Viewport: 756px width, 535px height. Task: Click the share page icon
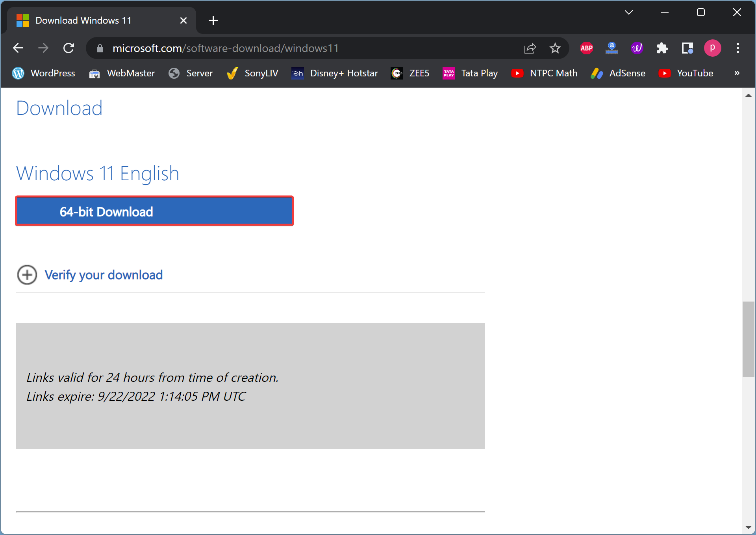point(530,48)
